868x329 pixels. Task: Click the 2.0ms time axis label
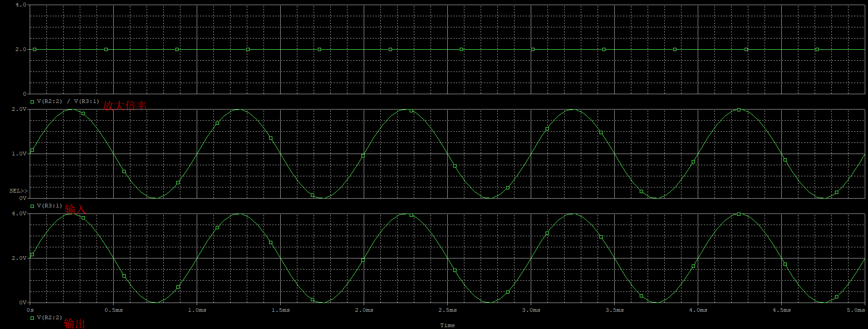364,310
